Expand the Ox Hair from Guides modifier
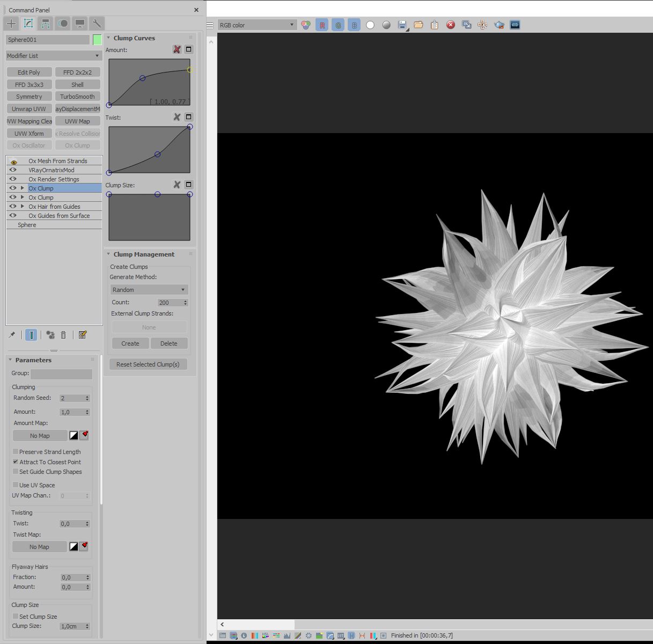This screenshot has height=644, width=653. pos(23,207)
